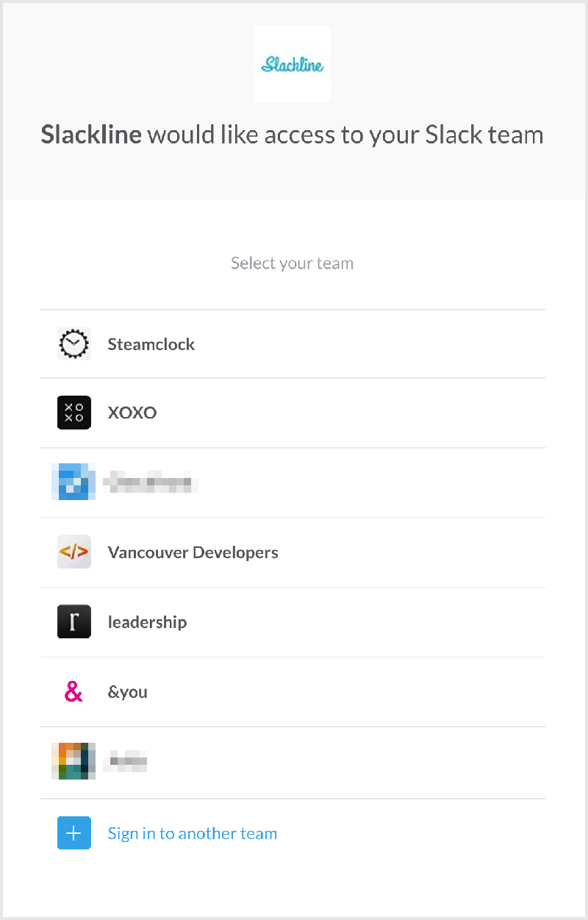This screenshot has height=920, width=588.
Task: Open "Sign in to another team" link
Action: coord(193,833)
